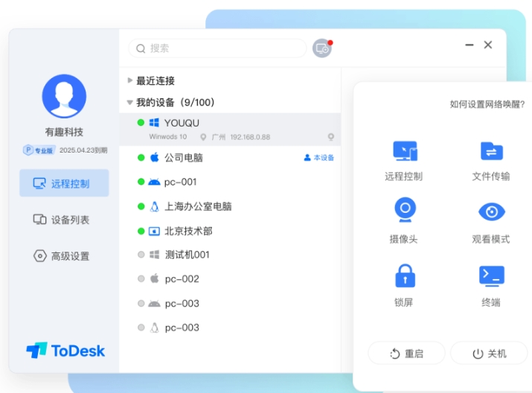The image size is (532, 393).
Task: Click the IP address 192.168.0.88
Action: pos(251,137)
